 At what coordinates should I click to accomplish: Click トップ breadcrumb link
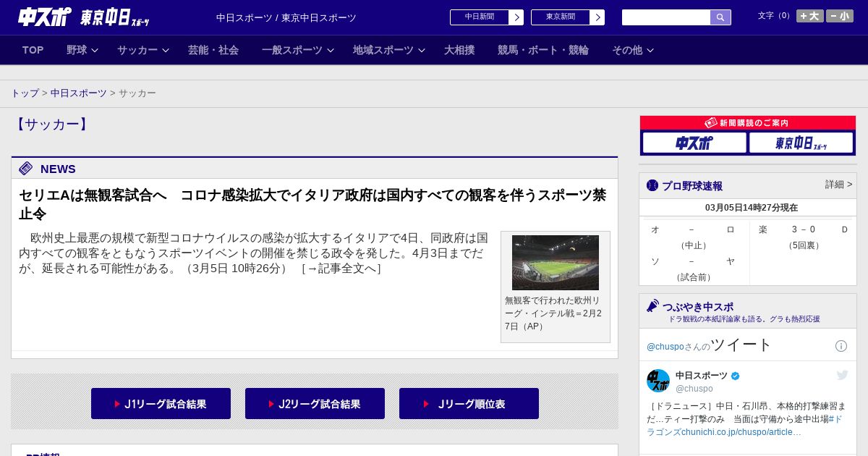(x=25, y=93)
